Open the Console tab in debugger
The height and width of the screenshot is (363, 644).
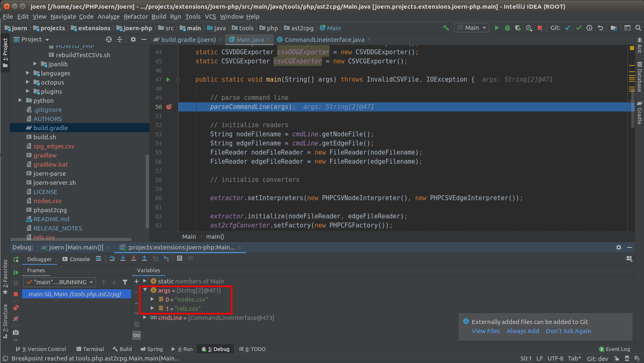coord(76,259)
